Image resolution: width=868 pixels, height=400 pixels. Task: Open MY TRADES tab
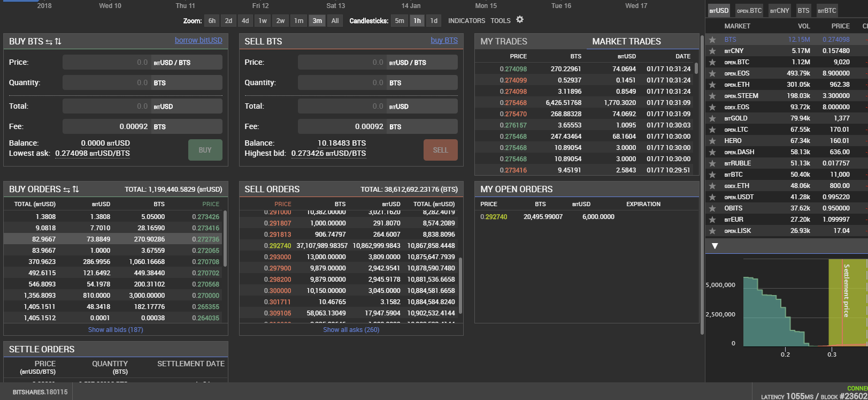[504, 42]
